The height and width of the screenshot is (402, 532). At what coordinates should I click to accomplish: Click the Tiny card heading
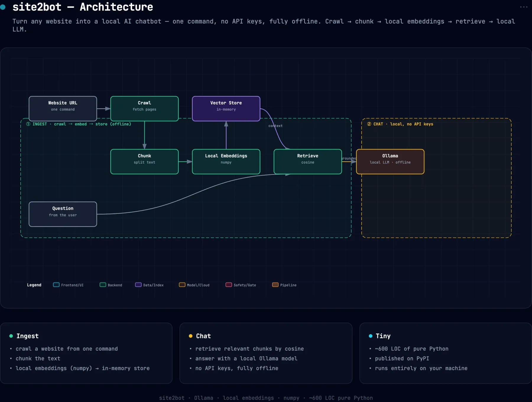(x=383, y=336)
